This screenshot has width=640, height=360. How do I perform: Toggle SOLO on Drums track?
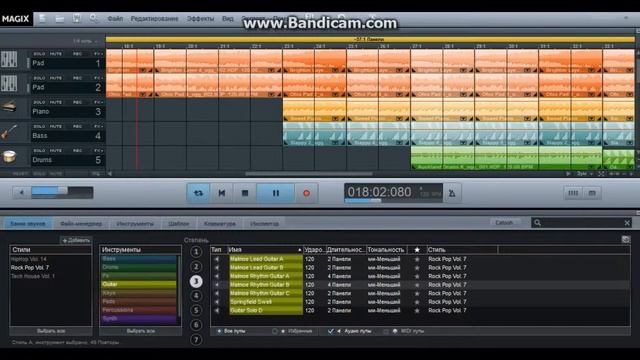coord(39,151)
